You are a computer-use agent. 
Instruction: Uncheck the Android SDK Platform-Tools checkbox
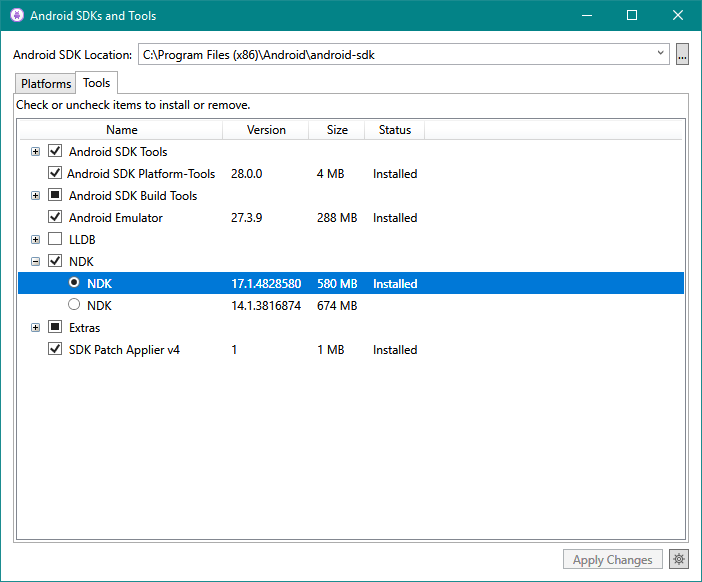point(55,173)
